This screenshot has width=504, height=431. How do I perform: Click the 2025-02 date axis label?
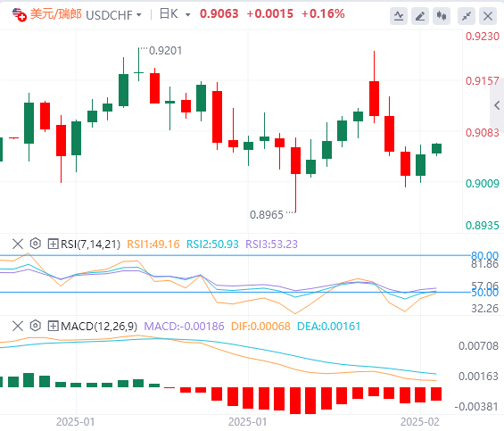coord(420,422)
